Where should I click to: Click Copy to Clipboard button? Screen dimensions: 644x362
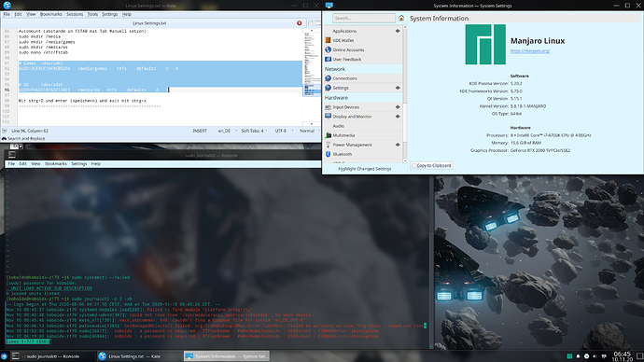point(431,165)
